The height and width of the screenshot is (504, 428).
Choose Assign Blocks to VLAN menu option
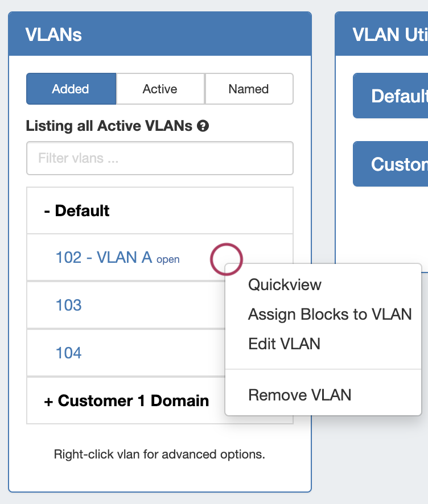click(x=330, y=314)
